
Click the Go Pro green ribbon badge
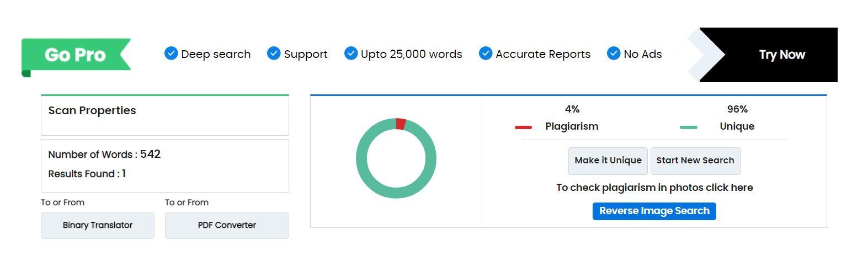tap(76, 55)
